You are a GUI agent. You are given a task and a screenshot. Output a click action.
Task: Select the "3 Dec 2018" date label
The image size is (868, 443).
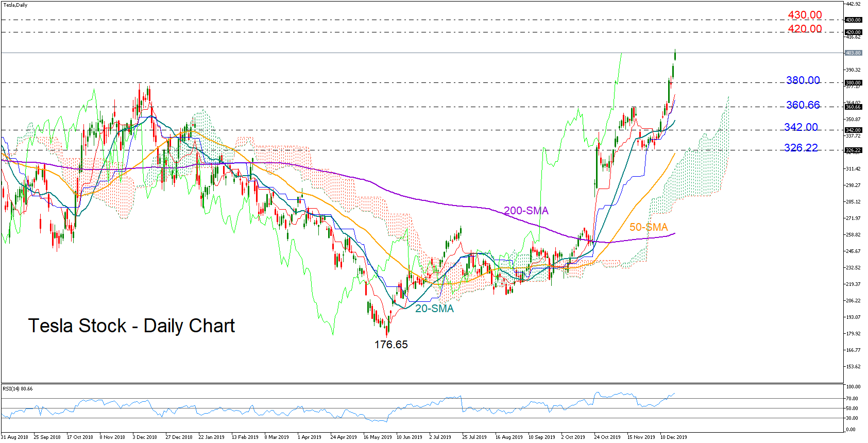[145, 437]
